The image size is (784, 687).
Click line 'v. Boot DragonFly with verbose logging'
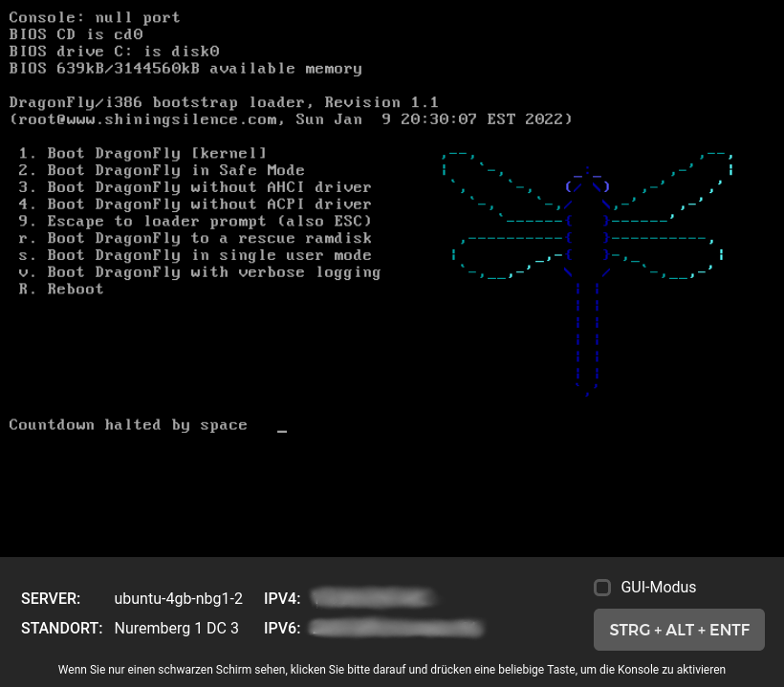(x=200, y=273)
